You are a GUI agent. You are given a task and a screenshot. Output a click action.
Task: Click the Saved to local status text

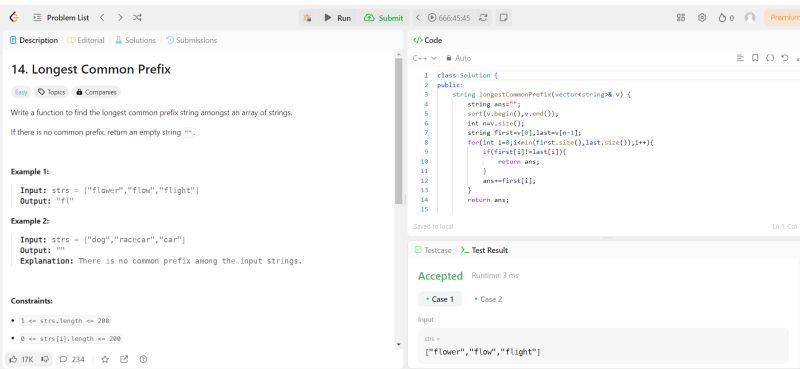click(433, 226)
